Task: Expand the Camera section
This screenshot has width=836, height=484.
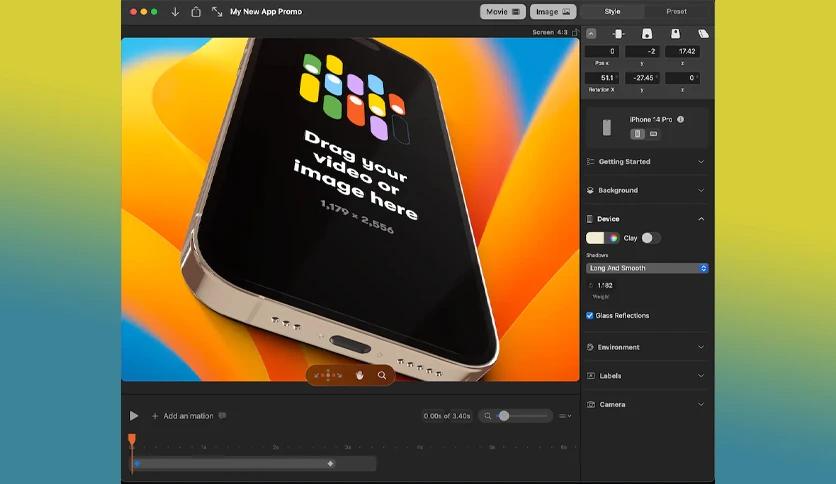Action: tap(646, 405)
